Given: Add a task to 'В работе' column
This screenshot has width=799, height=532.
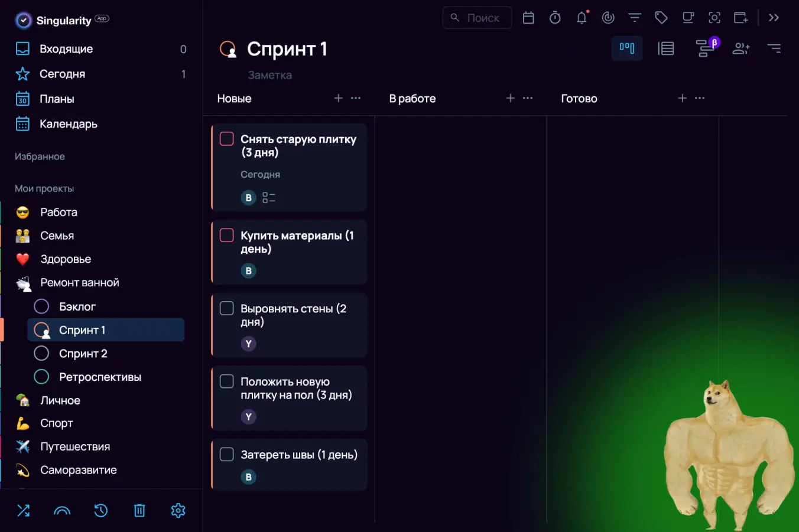Looking at the screenshot, I should click(x=511, y=98).
